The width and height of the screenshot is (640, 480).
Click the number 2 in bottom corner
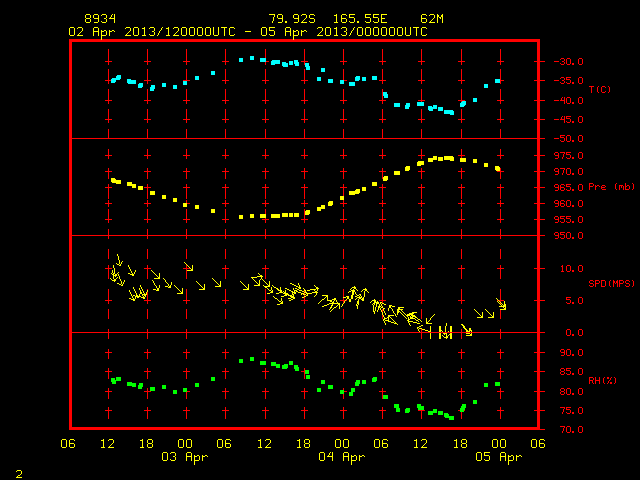tap(19, 474)
